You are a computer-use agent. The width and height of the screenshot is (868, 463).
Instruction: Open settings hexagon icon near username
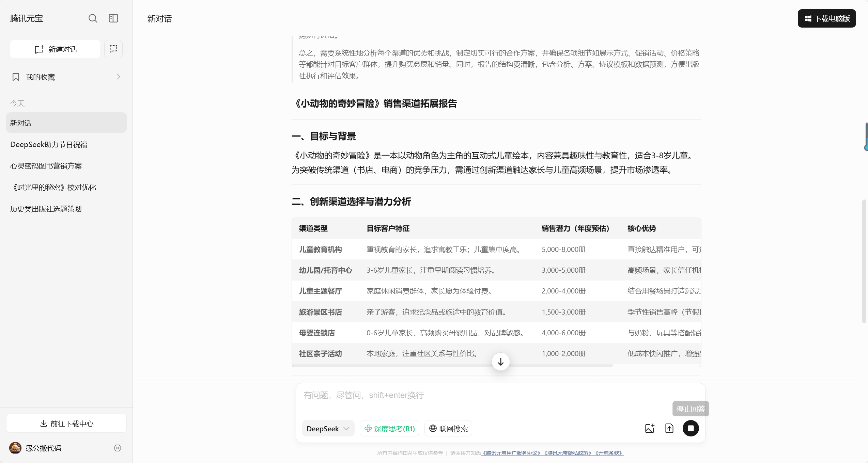point(118,448)
